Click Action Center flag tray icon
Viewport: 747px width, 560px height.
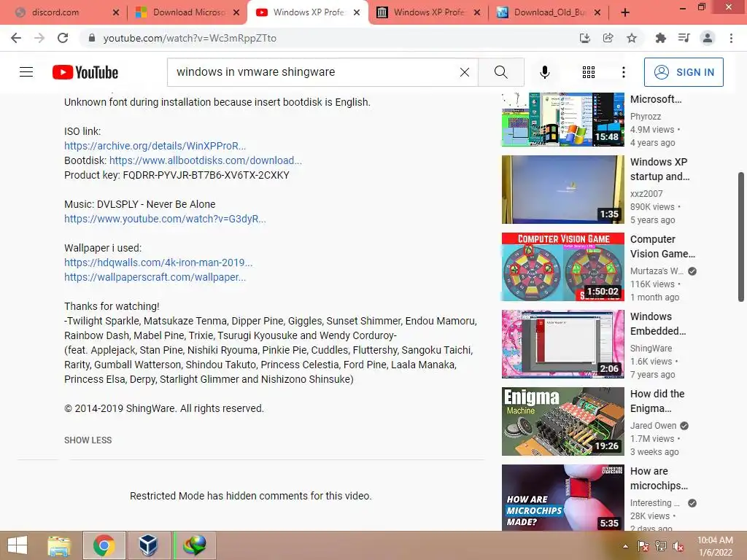[x=643, y=546]
